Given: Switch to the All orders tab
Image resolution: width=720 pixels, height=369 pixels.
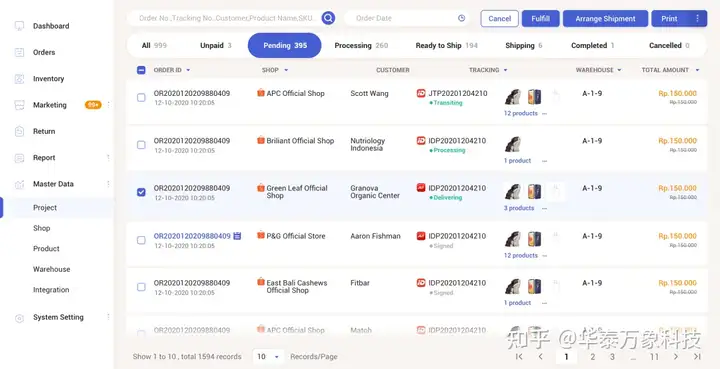Looking at the screenshot, I should (x=154, y=45).
